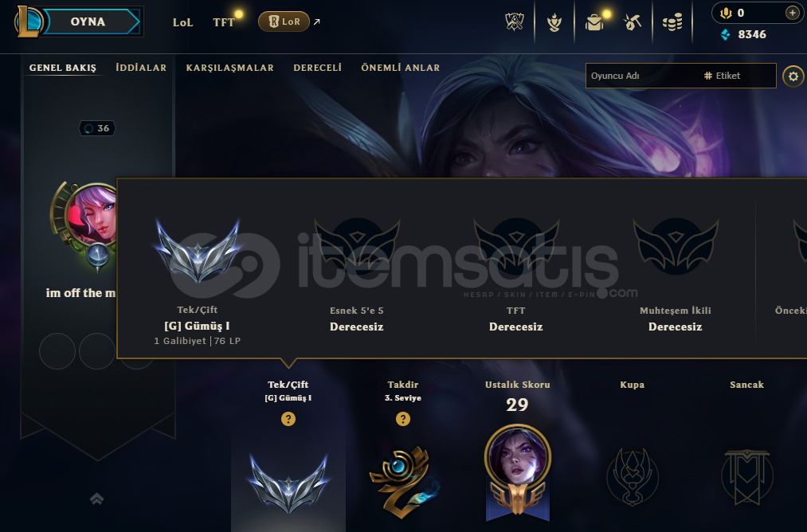
Task: Select the TFT game mode button
Action: tap(223, 22)
